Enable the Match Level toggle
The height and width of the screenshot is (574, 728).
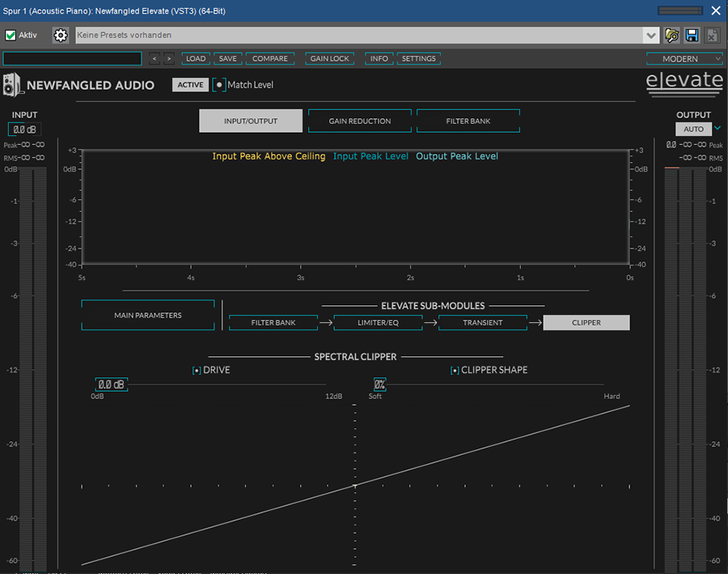tap(219, 84)
